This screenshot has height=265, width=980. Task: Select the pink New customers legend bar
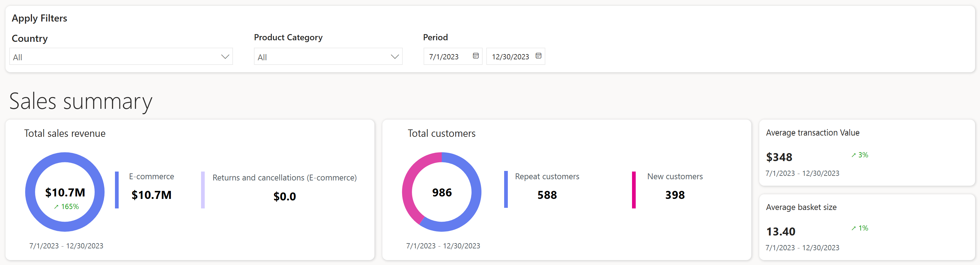click(x=634, y=190)
